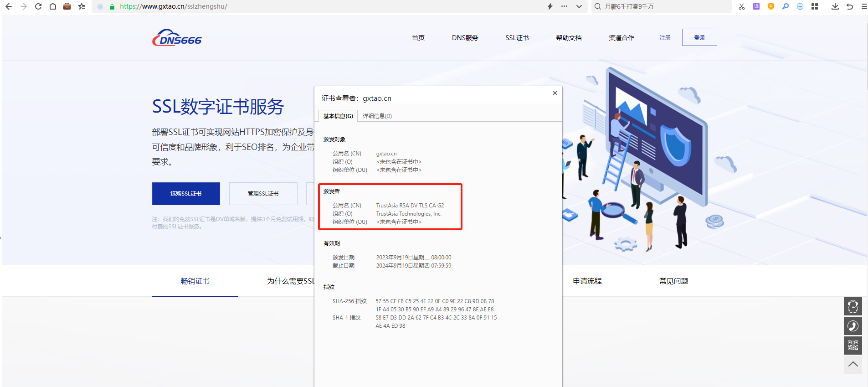
Task: Close the certificate viewer dialog
Action: coord(555,93)
